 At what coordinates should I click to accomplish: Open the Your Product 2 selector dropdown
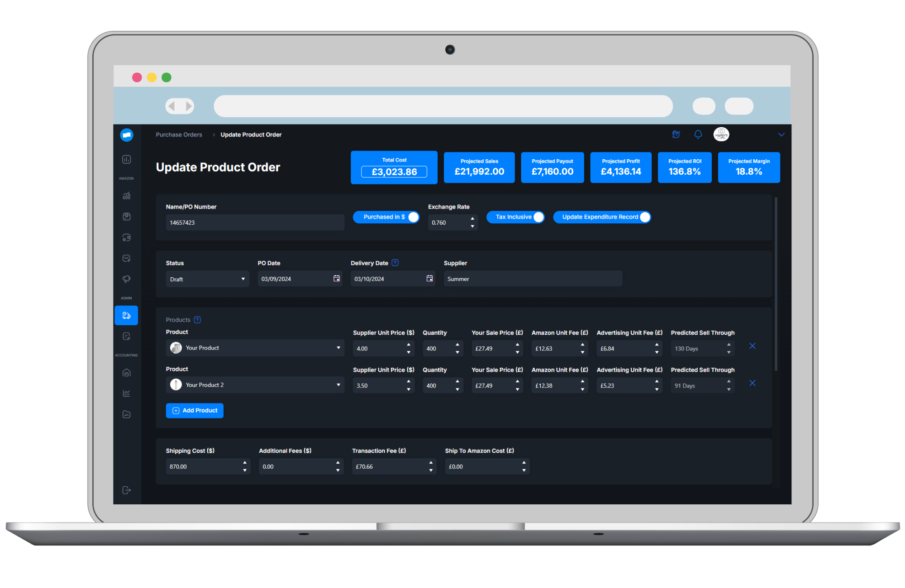point(255,385)
